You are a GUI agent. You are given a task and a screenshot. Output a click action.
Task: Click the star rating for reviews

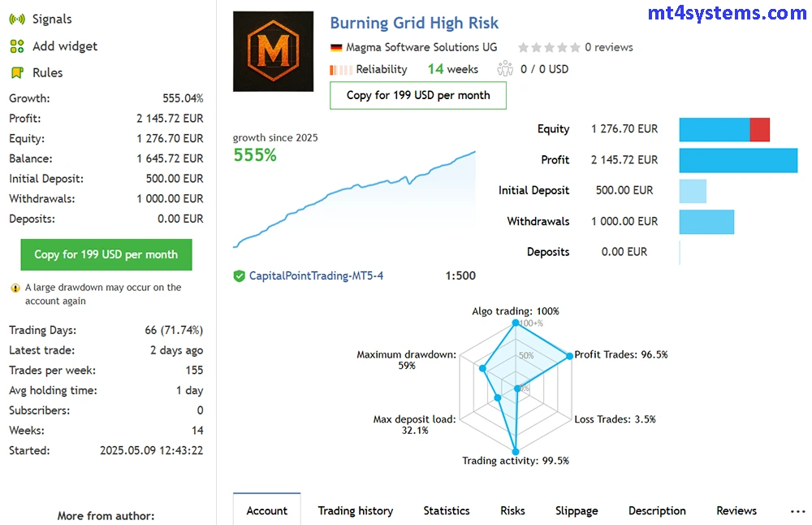549,48
